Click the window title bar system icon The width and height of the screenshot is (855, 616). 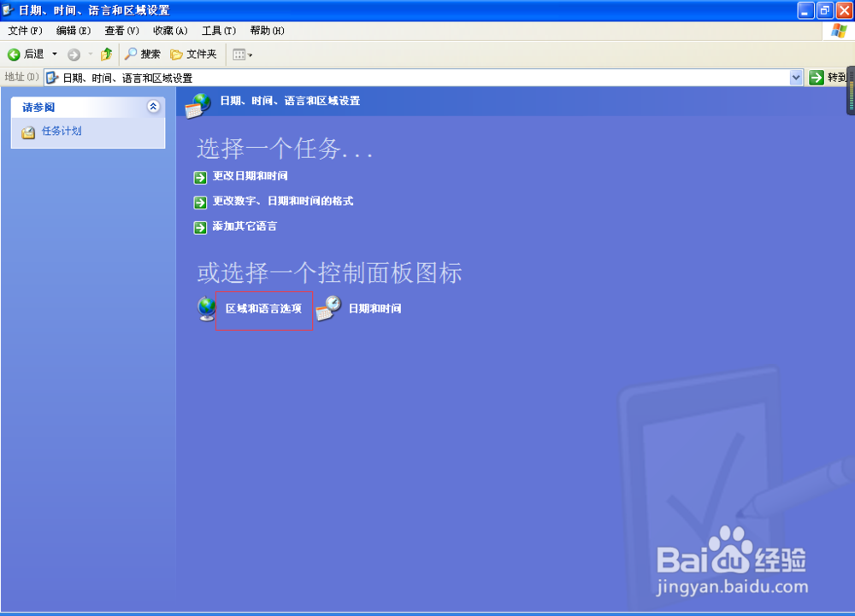[8, 9]
